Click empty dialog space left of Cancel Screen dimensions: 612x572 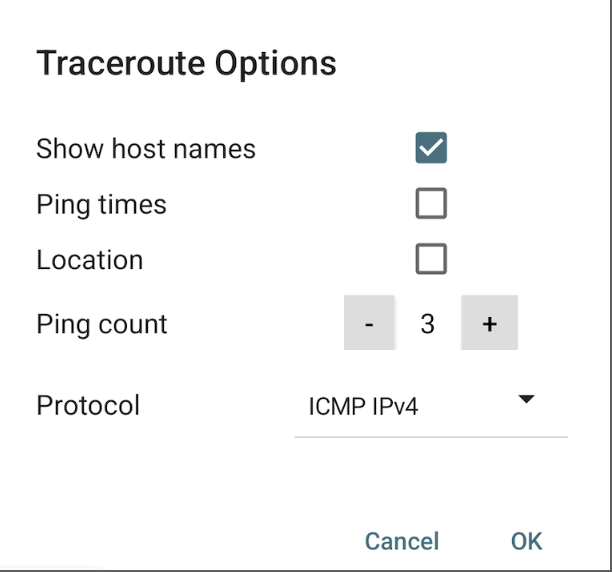pyautogui.click(x=180, y=541)
